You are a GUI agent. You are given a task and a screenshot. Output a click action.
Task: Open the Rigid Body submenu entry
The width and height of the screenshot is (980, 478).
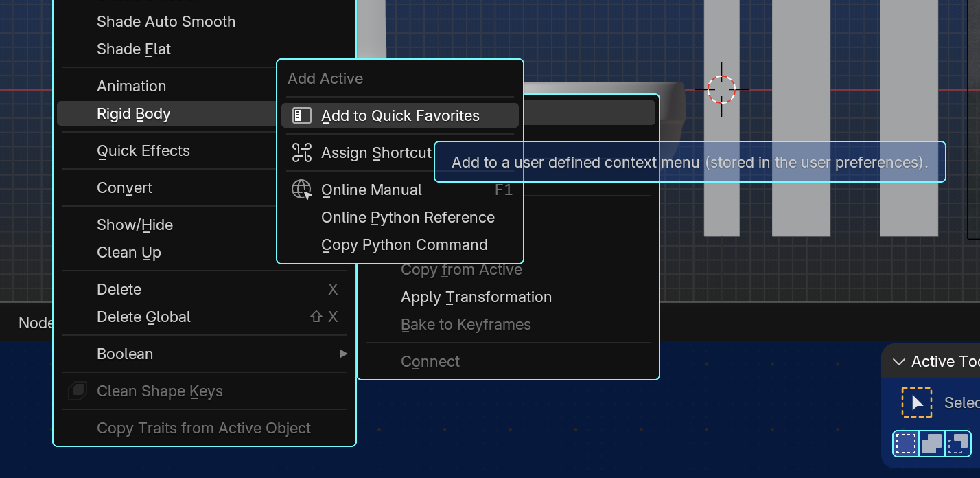(x=134, y=113)
